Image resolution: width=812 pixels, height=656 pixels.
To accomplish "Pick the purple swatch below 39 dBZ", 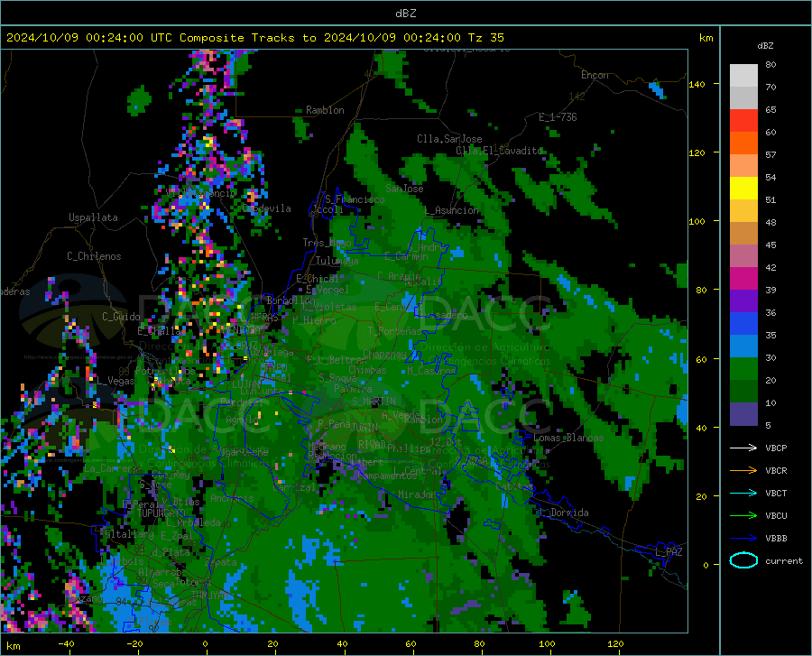I will click(x=743, y=301).
